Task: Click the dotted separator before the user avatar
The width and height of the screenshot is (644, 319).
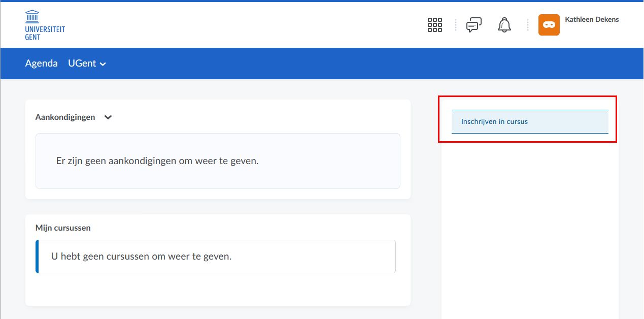Action: [x=527, y=25]
